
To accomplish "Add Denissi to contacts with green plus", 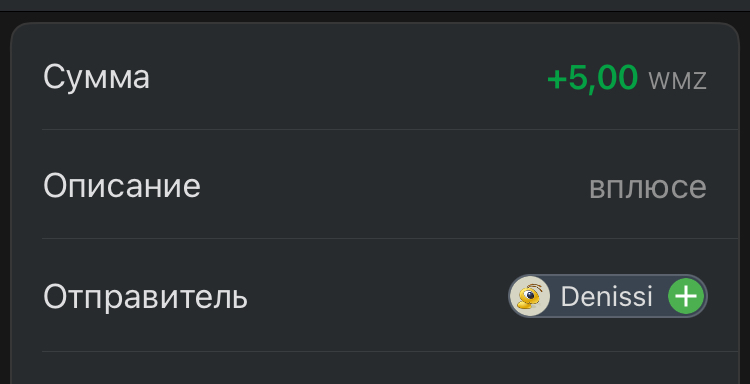I will click(x=686, y=296).
